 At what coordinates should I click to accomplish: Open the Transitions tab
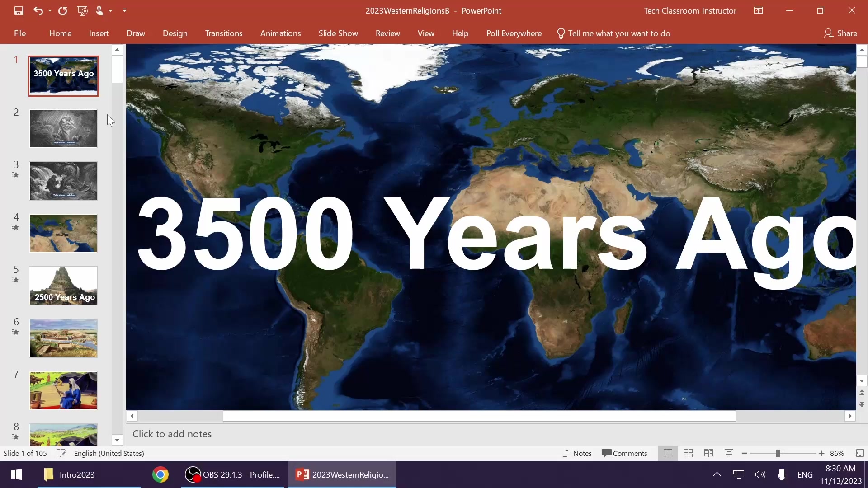224,33
